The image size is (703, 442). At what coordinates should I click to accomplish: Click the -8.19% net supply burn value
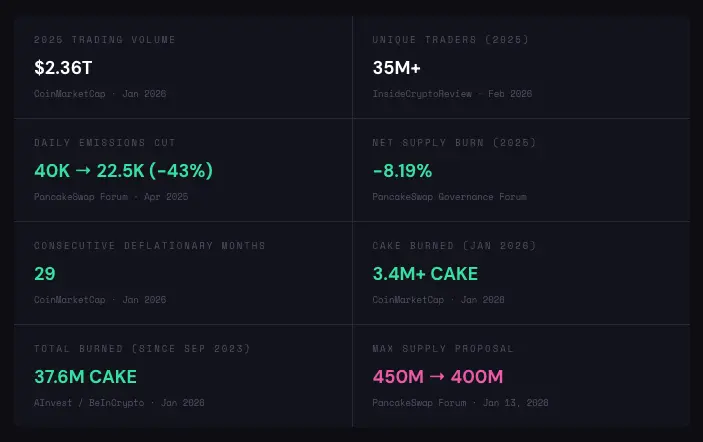pyautogui.click(x=402, y=171)
